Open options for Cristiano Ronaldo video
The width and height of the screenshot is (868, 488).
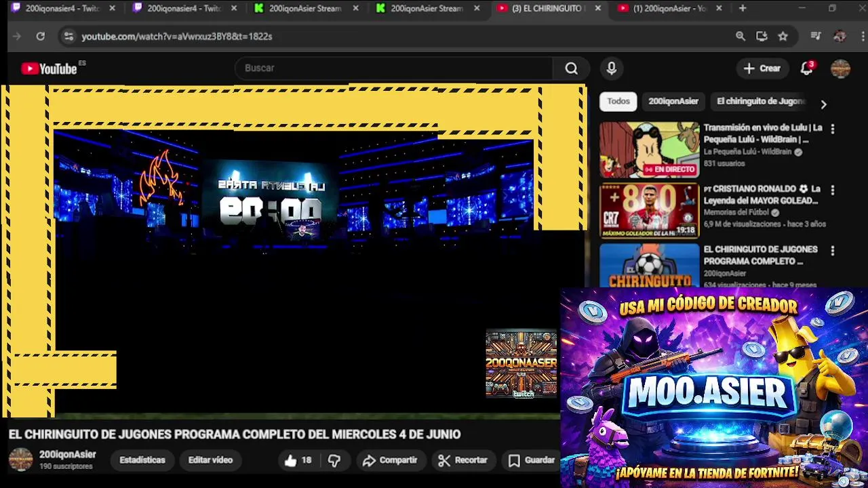point(833,190)
